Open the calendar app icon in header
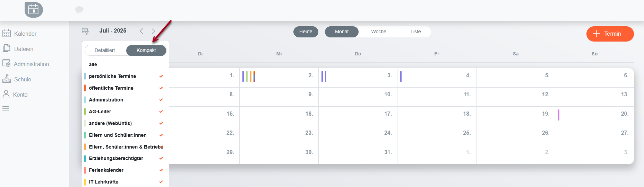The height and width of the screenshot is (187, 644). tap(34, 10)
